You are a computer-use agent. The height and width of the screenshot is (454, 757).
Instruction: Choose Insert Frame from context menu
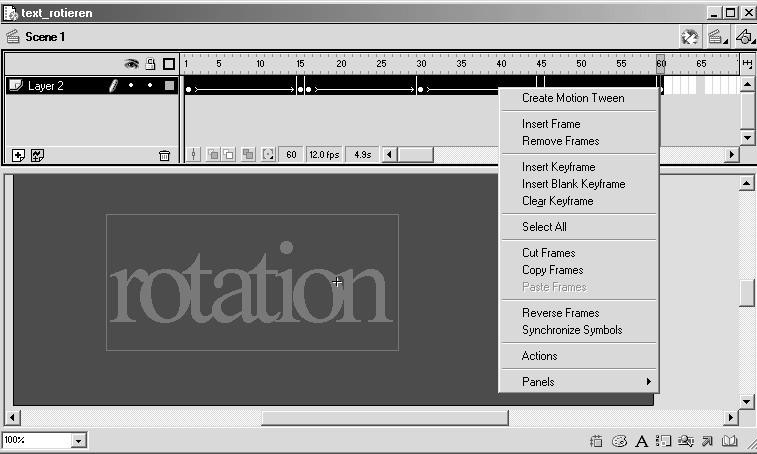coord(551,124)
